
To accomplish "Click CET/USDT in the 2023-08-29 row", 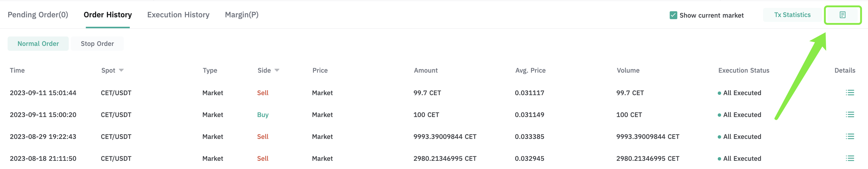I will pyautogui.click(x=116, y=137).
